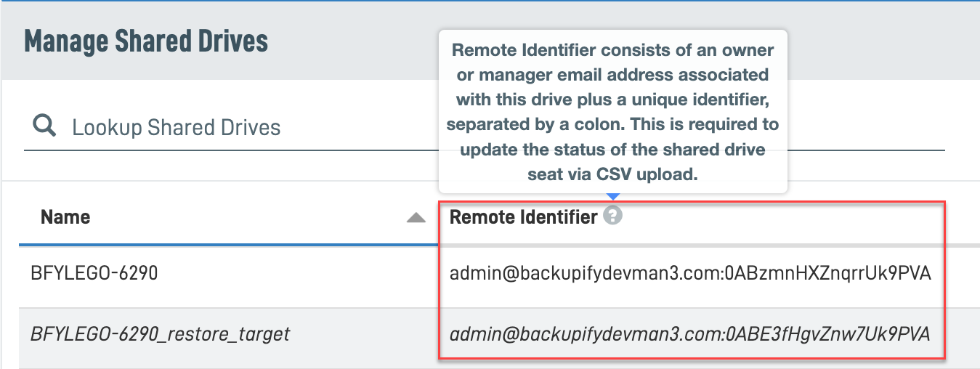Click the empty cell right of first identifier

(x=963, y=276)
